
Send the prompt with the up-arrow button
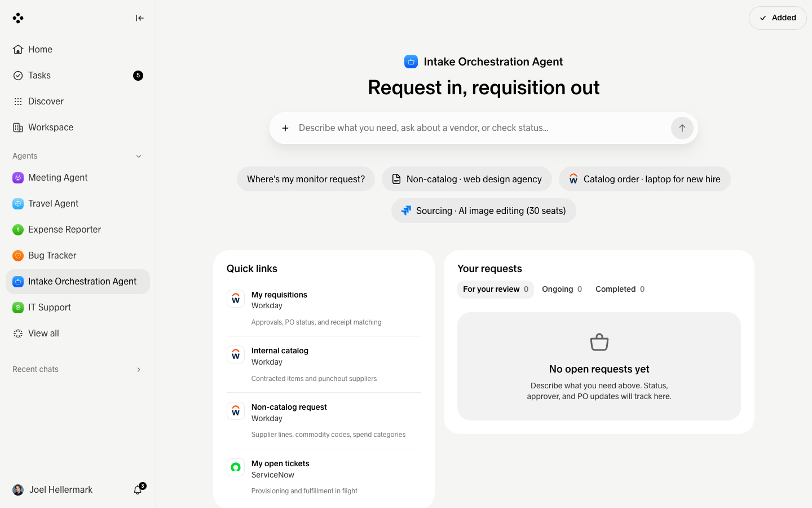[x=682, y=128]
